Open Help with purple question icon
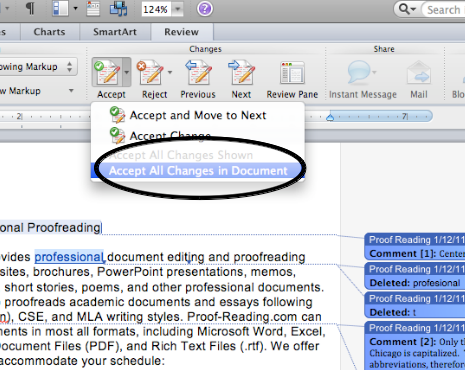The height and width of the screenshot is (370, 465). tap(204, 9)
